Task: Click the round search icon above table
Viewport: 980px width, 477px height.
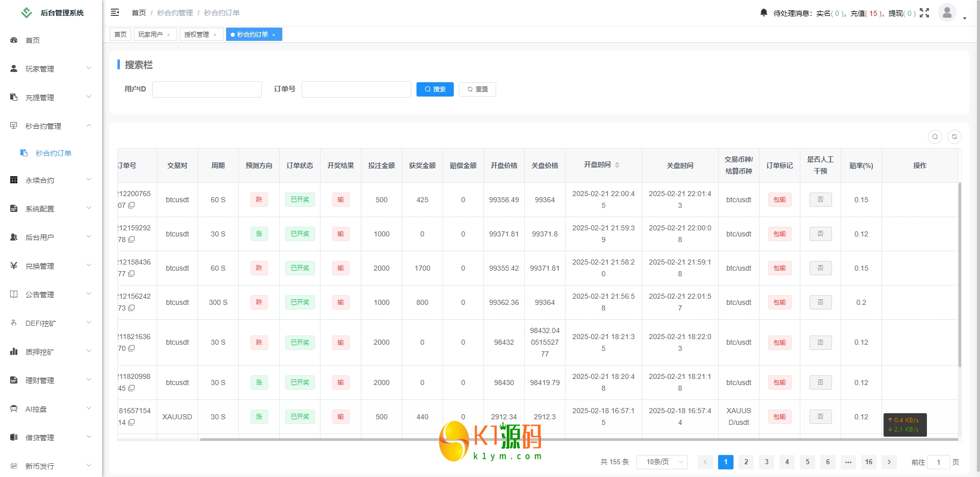Action: [935, 137]
